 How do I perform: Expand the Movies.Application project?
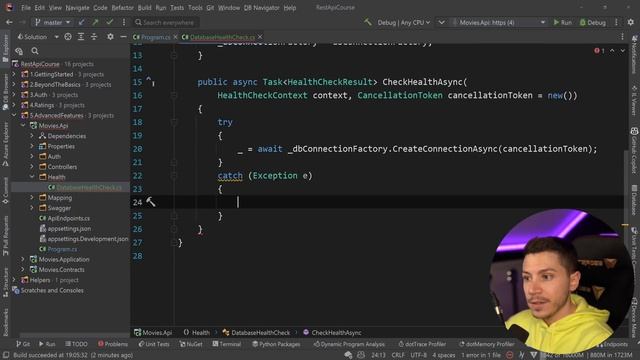(23, 259)
